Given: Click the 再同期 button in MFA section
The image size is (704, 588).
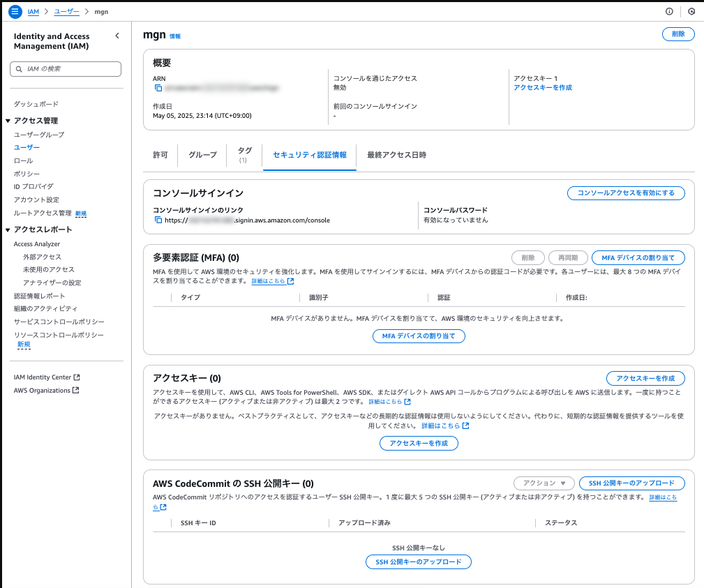Looking at the screenshot, I should (x=568, y=257).
